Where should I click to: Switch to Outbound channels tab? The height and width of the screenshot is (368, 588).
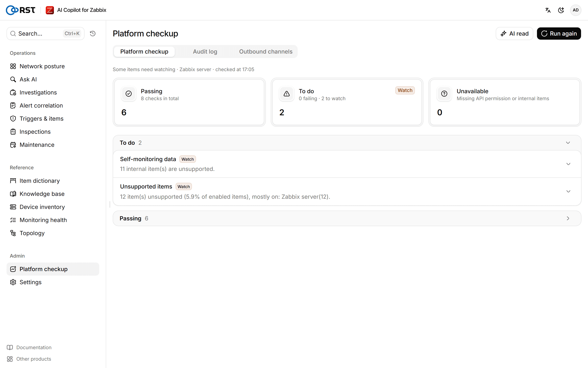(266, 52)
